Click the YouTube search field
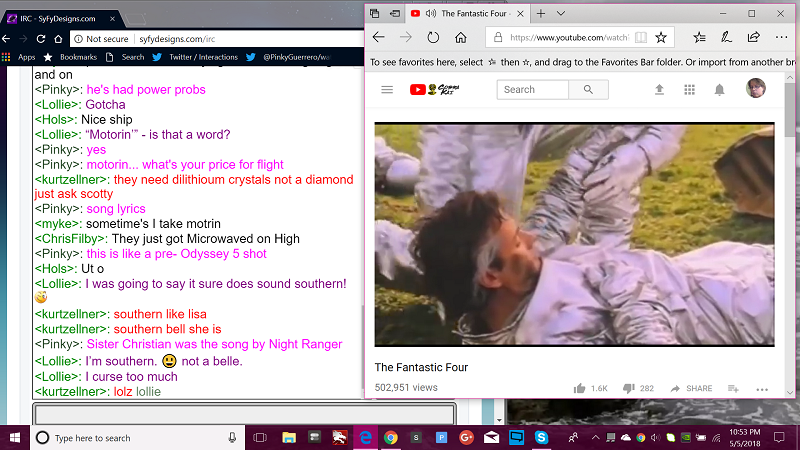 tap(533, 90)
